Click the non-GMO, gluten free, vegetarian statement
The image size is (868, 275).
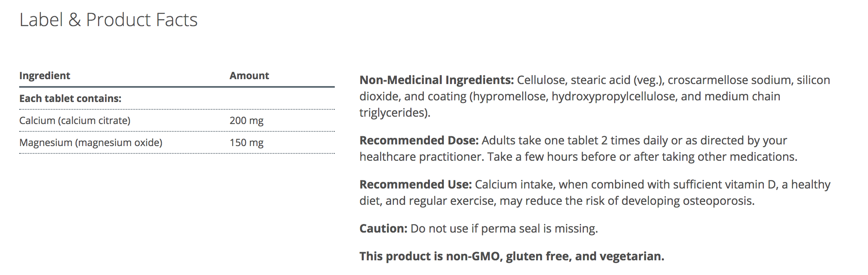click(512, 256)
